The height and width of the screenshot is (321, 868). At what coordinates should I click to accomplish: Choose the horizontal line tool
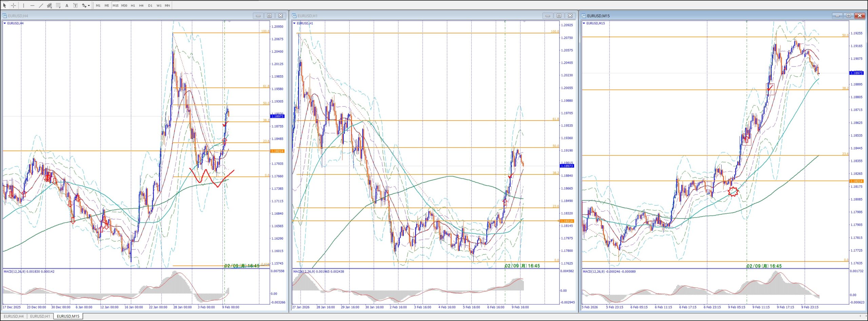pyautogui.click(x=32, y=5)
